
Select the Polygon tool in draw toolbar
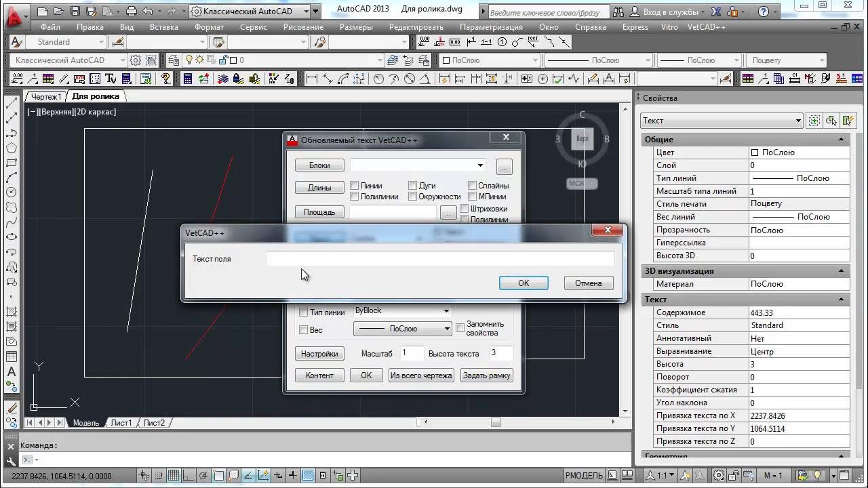coord(11,148)
